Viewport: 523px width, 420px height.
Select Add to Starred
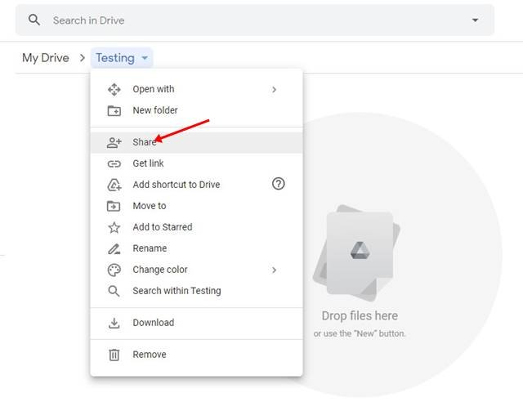coord(196,227)
